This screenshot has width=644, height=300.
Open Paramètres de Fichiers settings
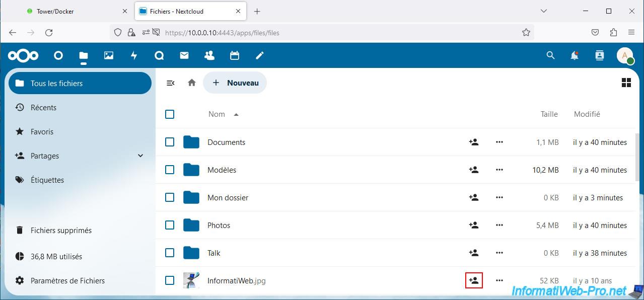(67, 281)
